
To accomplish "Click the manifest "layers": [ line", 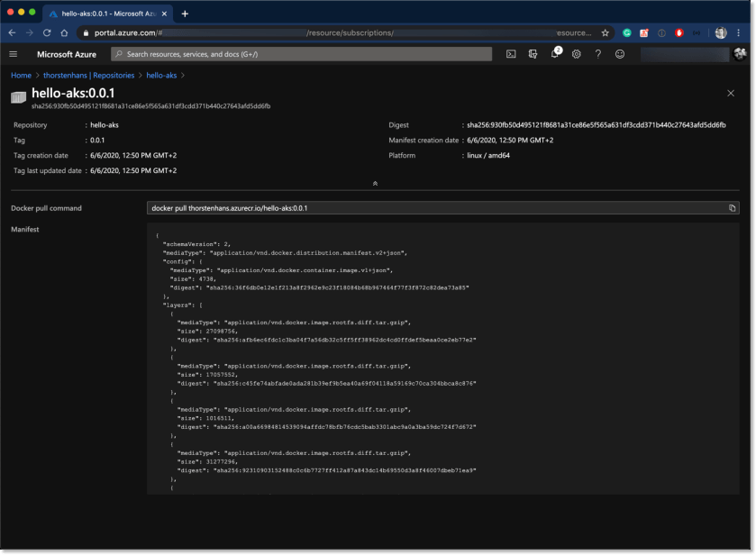I will [183, 305].
